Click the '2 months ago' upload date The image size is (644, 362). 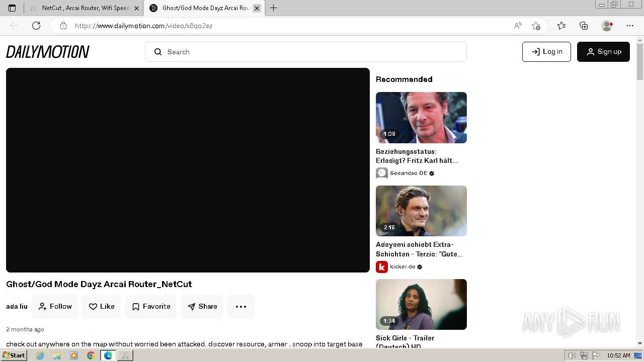[25, 329]
